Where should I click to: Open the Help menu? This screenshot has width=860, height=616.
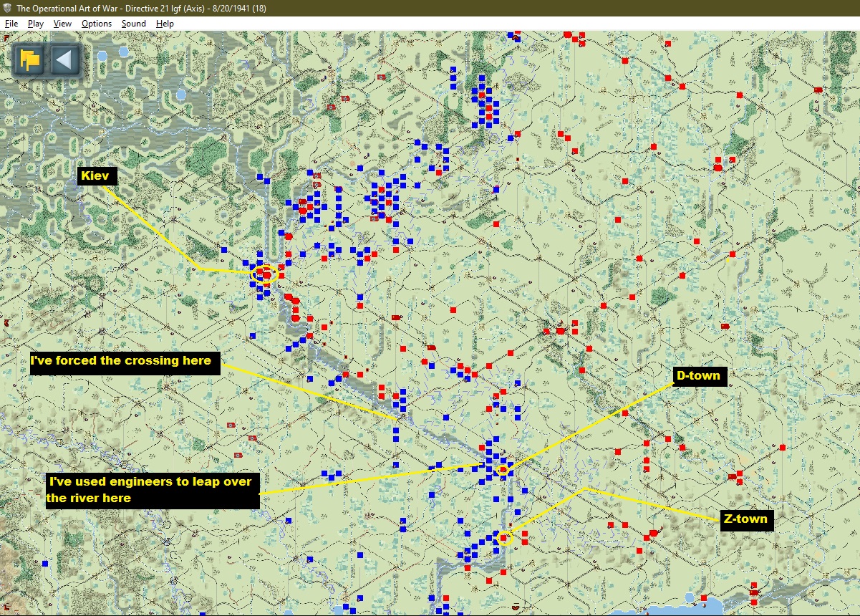(165, 24)
